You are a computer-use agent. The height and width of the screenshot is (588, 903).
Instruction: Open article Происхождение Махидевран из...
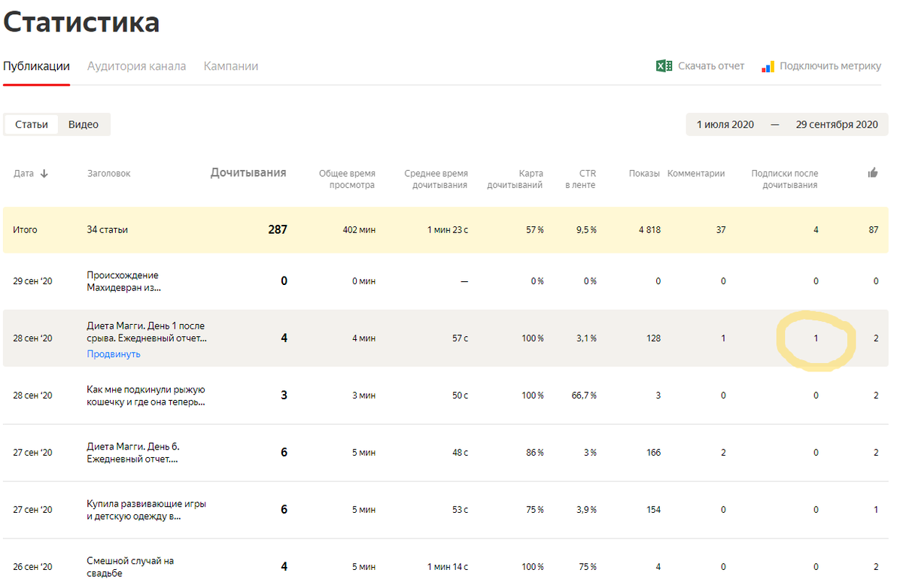click(123, 281)
